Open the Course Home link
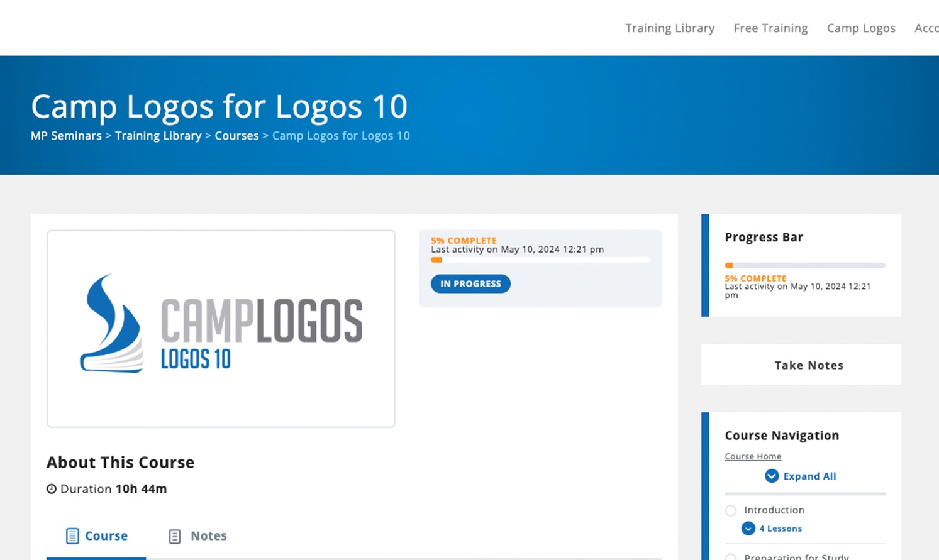The width and height of the screenshot is (939, 560). click(x=753, y=456)
